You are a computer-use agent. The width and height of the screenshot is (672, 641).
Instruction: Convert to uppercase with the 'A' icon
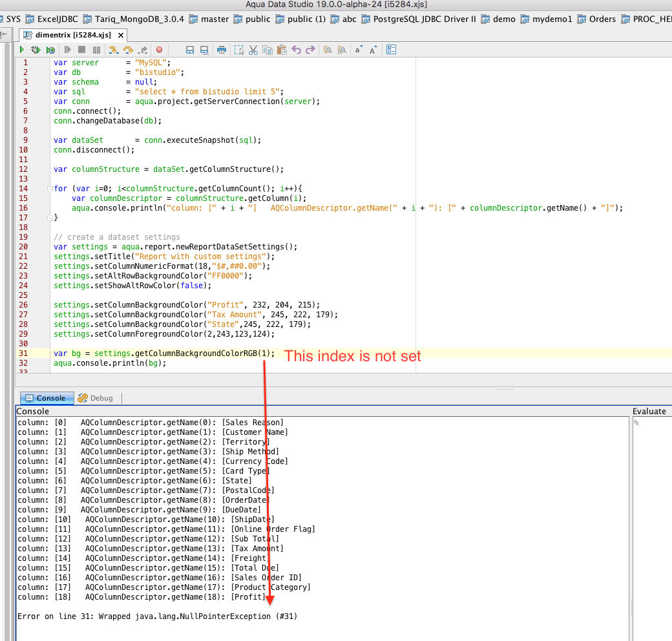click(x=373, y=50)
